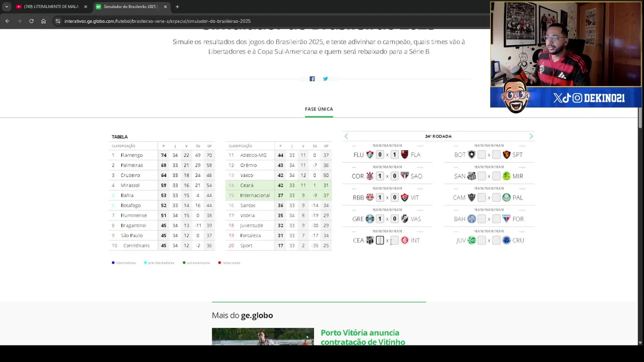This screenshot has width=644, height=362.
Task: Click the Grêmio crest in GRE x VAS match
Action: coord(370,219)
